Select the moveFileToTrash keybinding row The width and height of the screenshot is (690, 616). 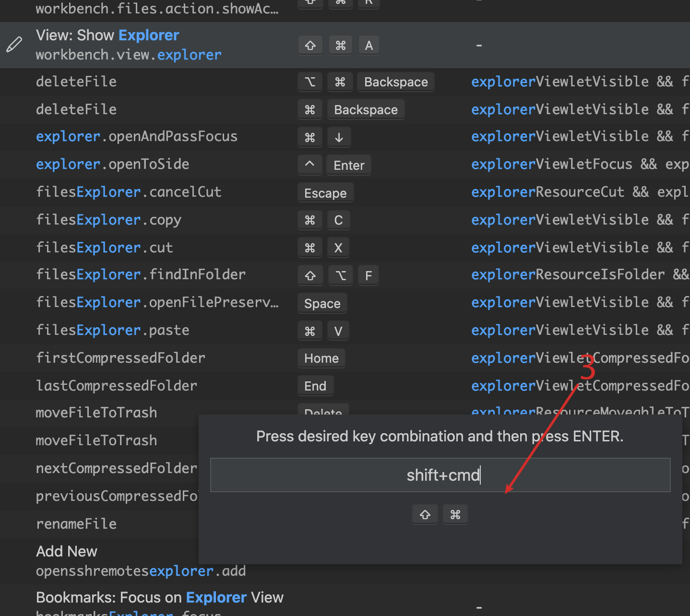[96, 412]
